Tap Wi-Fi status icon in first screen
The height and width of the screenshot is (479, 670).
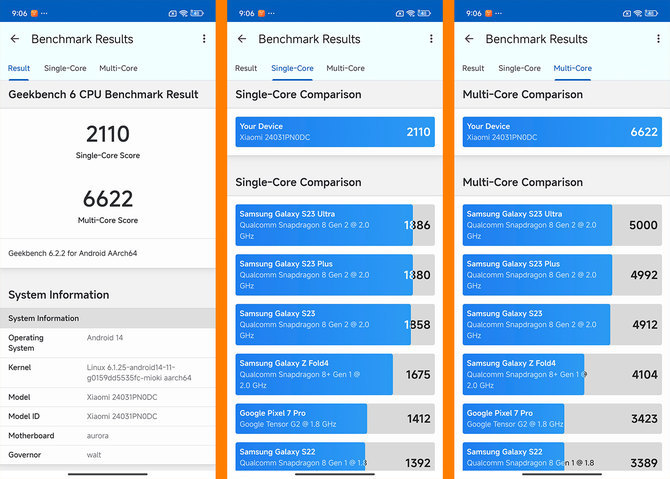(x=184, y=13)
